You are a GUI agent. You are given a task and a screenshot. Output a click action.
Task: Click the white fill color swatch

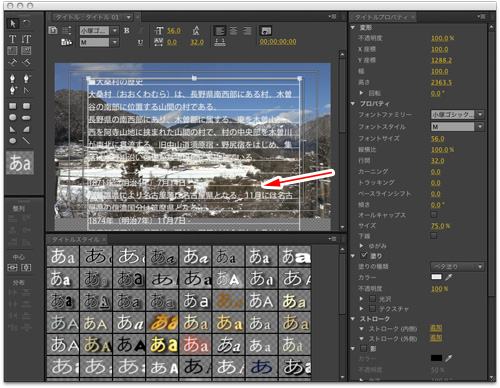point(436,277)
